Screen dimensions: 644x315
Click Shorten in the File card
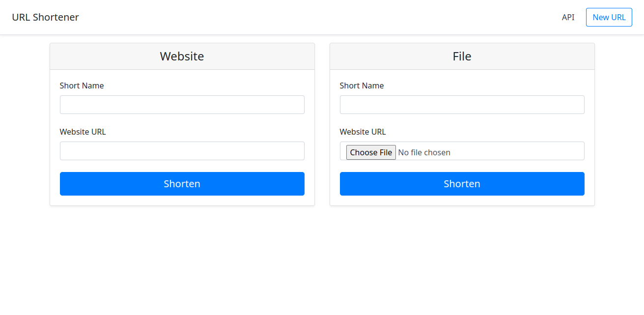[x=462, y=184]
